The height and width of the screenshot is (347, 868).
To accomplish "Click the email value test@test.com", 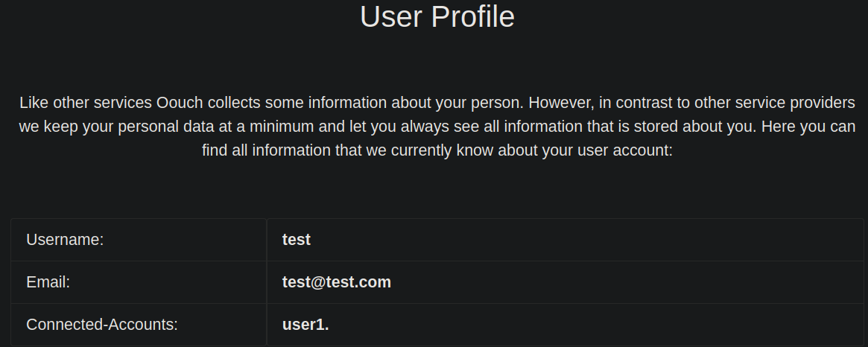I will [337, 282].
